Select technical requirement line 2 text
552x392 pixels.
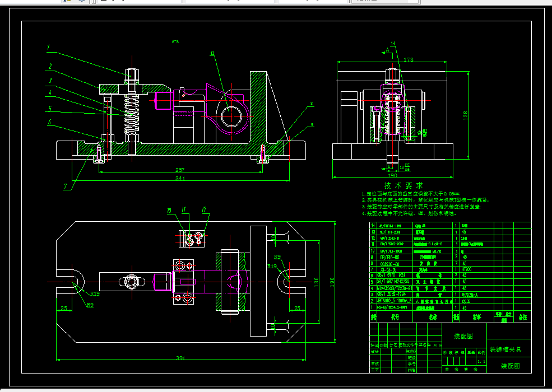pos(425,200)
